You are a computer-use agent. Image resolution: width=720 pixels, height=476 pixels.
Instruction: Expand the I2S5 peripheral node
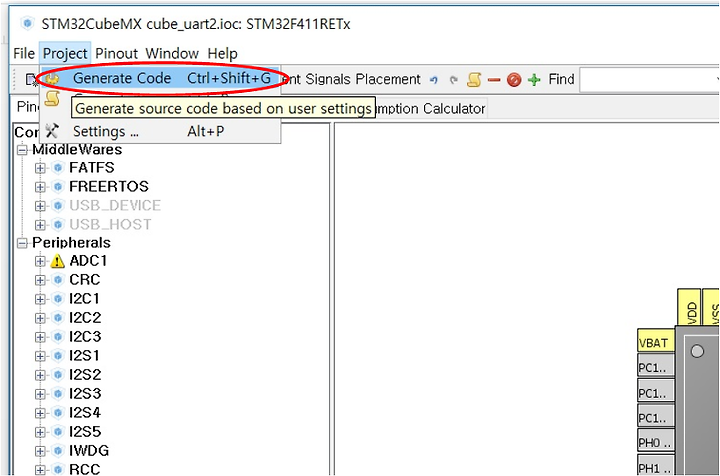tap(40, 432)
